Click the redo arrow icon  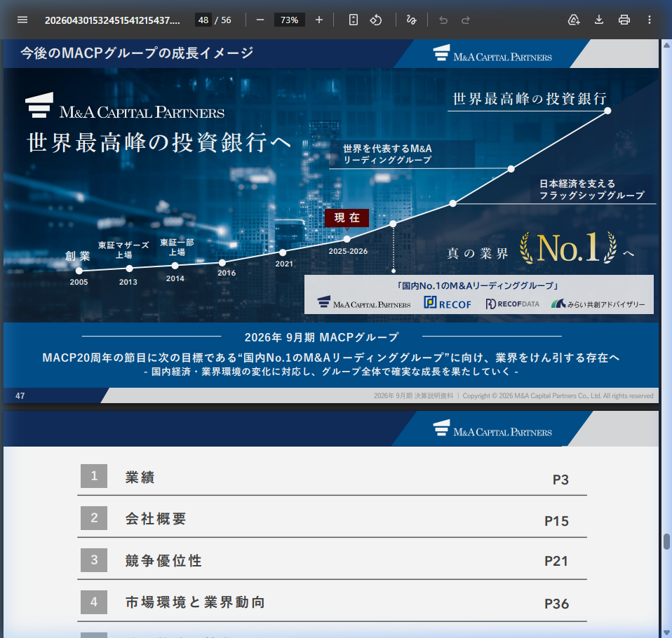(466, 20)
